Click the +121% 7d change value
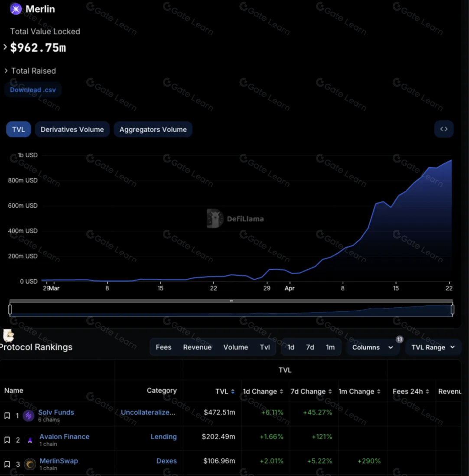The image size is (469, 476). coord(322,437)
